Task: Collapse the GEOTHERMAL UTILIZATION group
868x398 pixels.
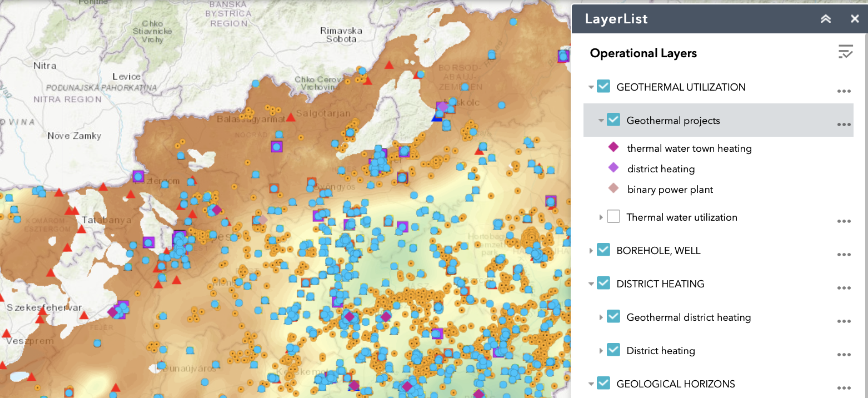Action: click(x=591, y=87)
